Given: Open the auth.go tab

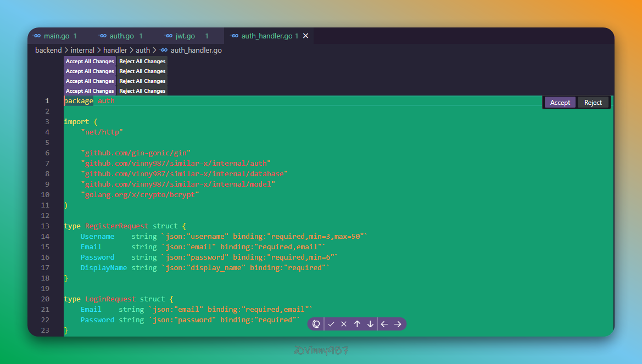Looking at the screenshot, I should pos(121,36).
